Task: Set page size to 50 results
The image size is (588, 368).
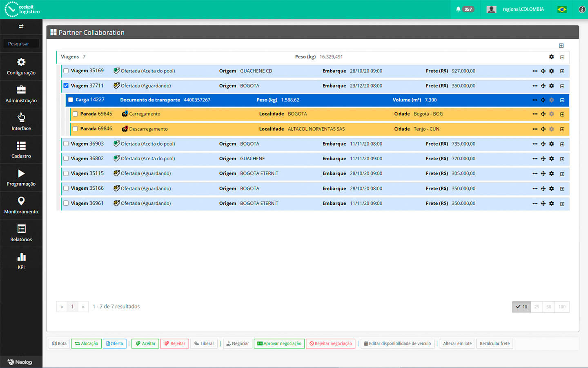Action: pos(549,307)
